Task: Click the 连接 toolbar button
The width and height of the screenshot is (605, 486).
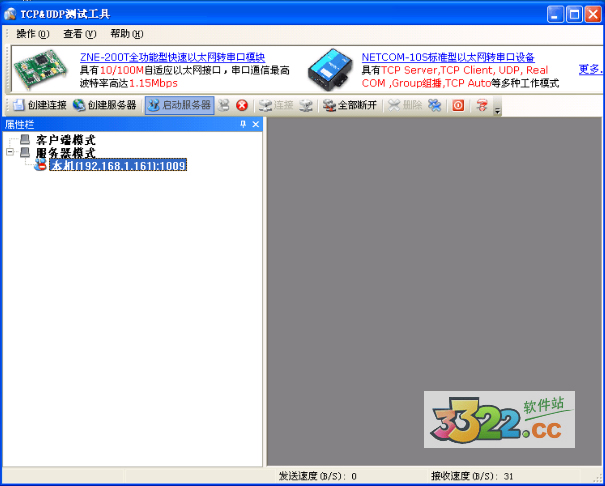Action: 276,105
